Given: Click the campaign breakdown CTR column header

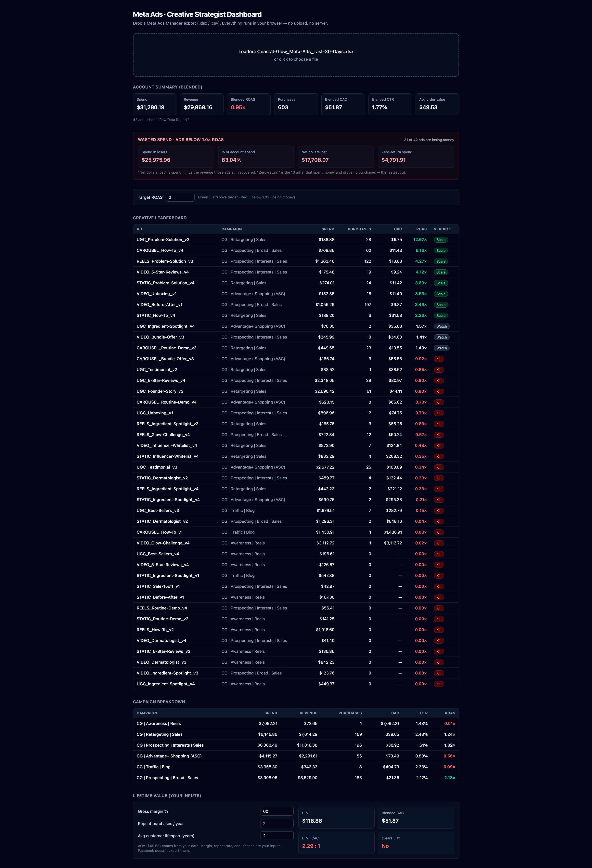Looking at the screenshot, I should click(x=424, y=713).
